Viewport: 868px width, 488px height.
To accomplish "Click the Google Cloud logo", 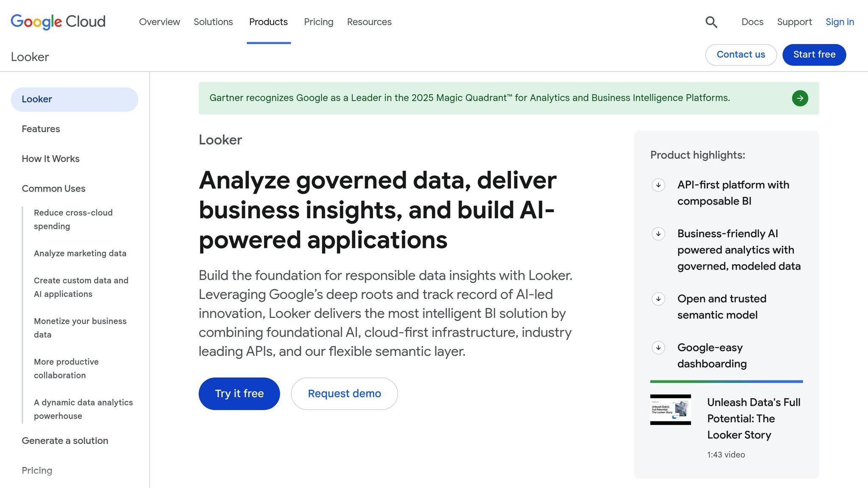I will [x=58, y=21].
